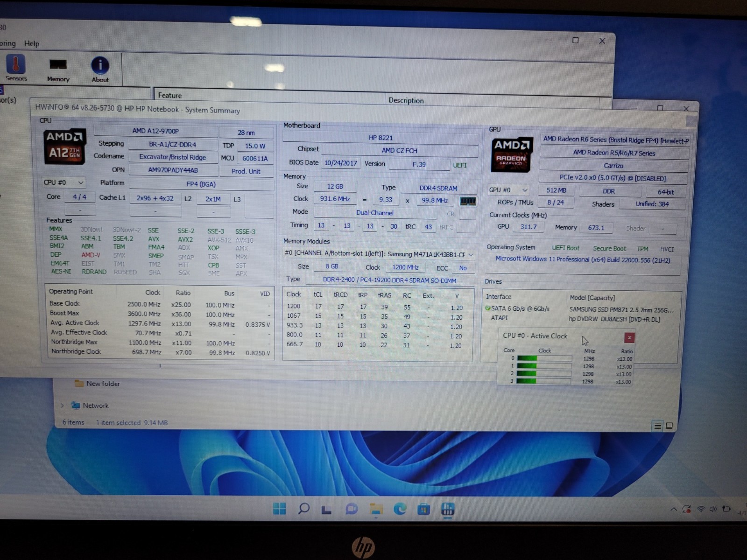747x560 pixels.
Task: Expand the Network tree item arrow
Action: click(62, 406)
